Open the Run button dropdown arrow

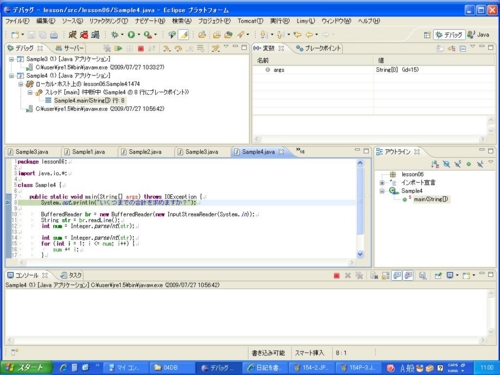tap(139, 35)
